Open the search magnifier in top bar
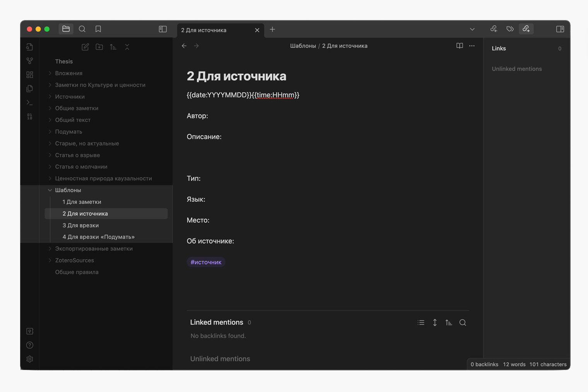Viewport: 588px width, 392px height. (82, 29)
